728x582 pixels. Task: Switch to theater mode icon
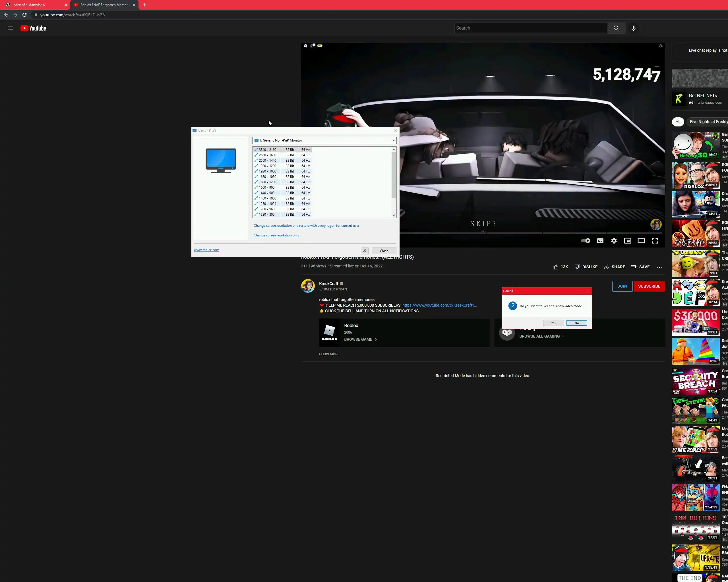(x=641, y=241)
